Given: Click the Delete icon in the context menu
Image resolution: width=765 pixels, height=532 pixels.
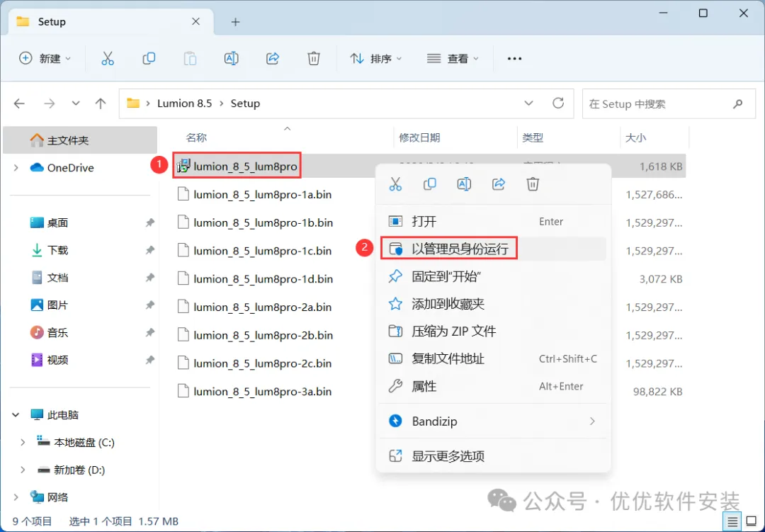Looking at the screenshot, I should (533, 184).
